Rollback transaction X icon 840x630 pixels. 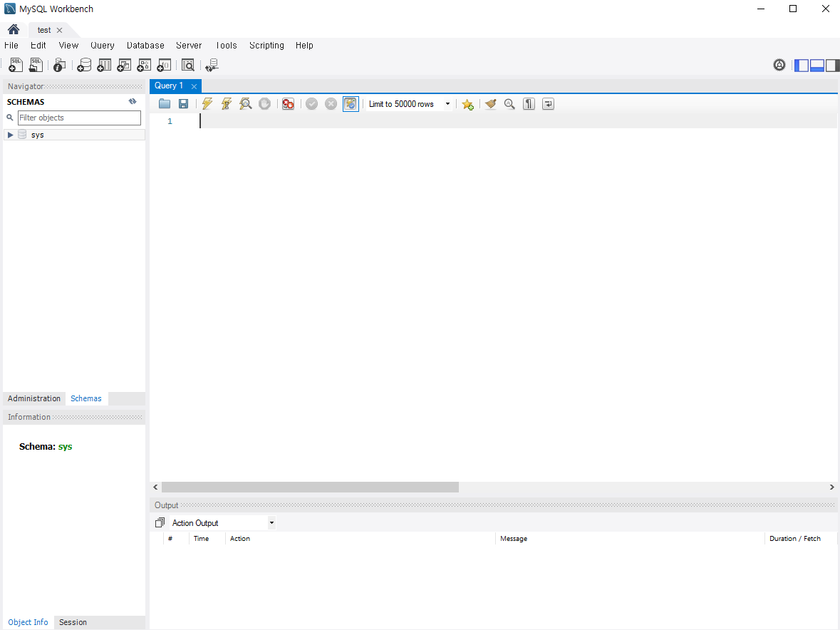point(331,104)
